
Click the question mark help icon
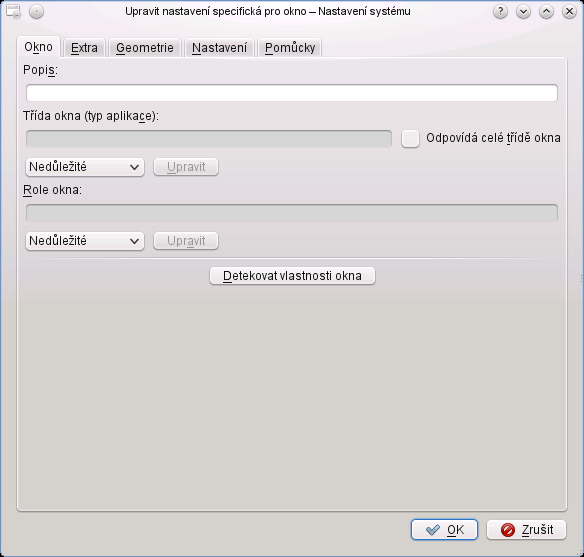point(500,12)
